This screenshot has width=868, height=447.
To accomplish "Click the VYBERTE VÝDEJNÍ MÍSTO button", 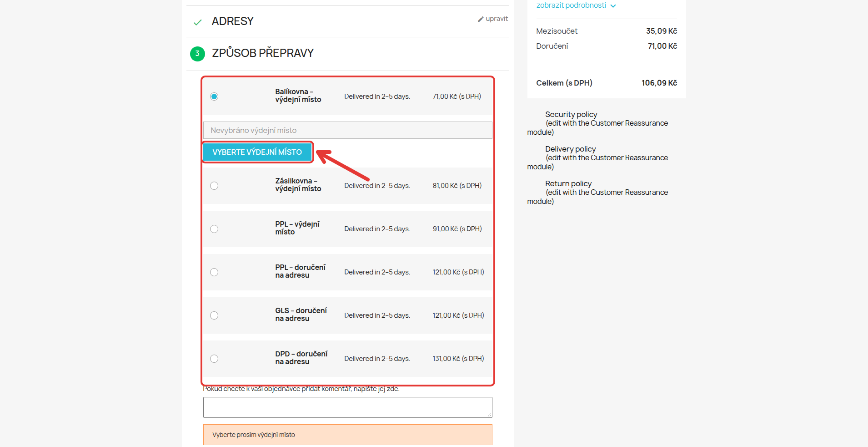I will click(257, 152).
